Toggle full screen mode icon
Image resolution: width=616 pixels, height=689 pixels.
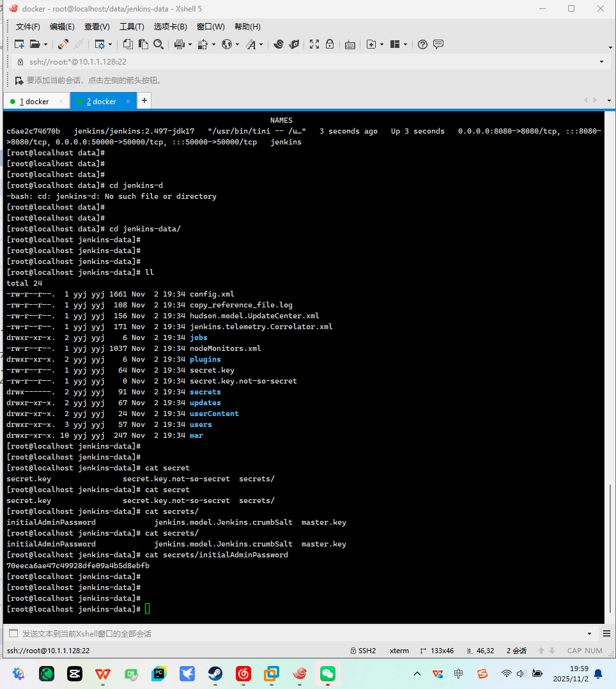(x=314, y=44)
